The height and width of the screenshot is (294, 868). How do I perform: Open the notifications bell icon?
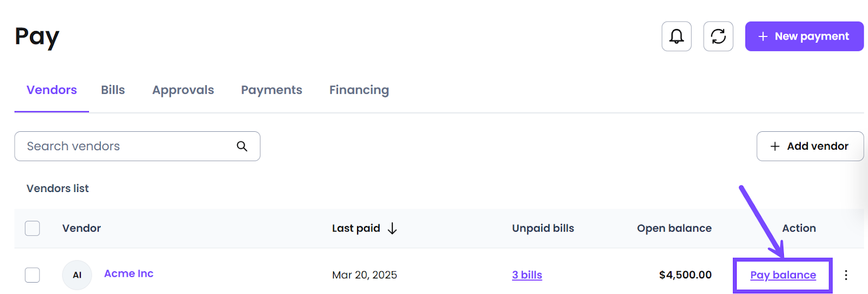[676, 36]
